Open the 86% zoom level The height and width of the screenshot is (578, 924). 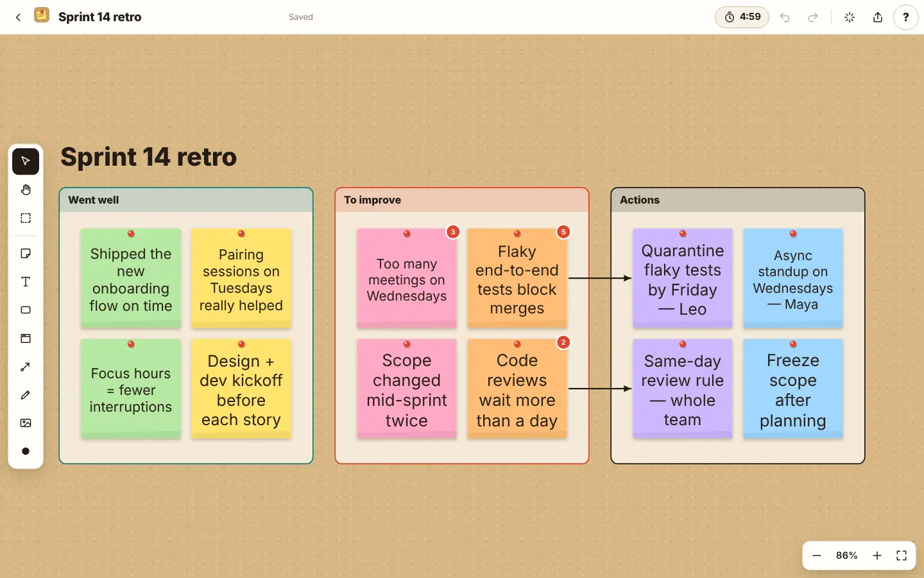pyautogui.click(x=847, y=556)
